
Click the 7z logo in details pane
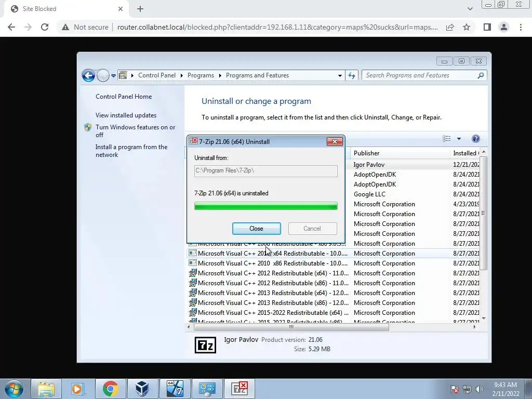[205, 345]
